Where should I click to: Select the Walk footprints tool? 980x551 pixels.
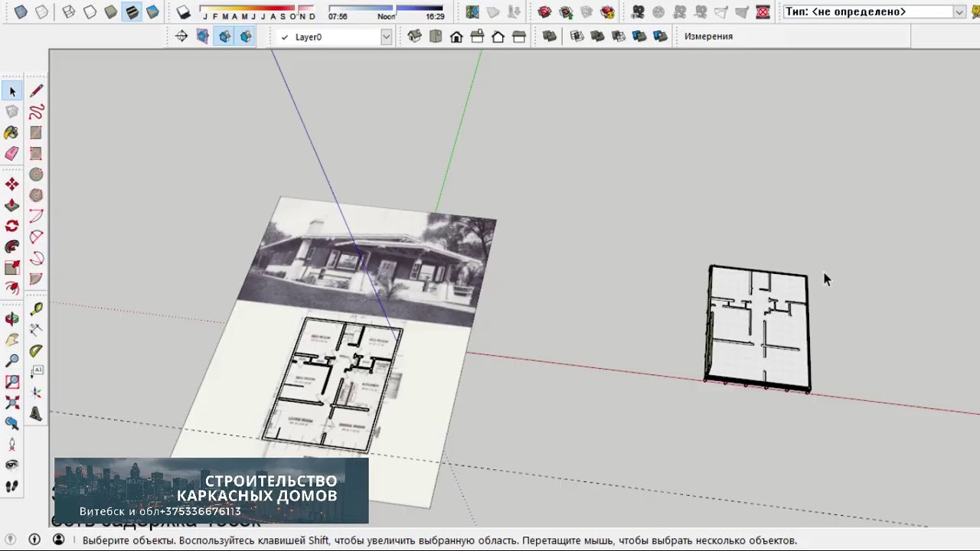[12, 485]
